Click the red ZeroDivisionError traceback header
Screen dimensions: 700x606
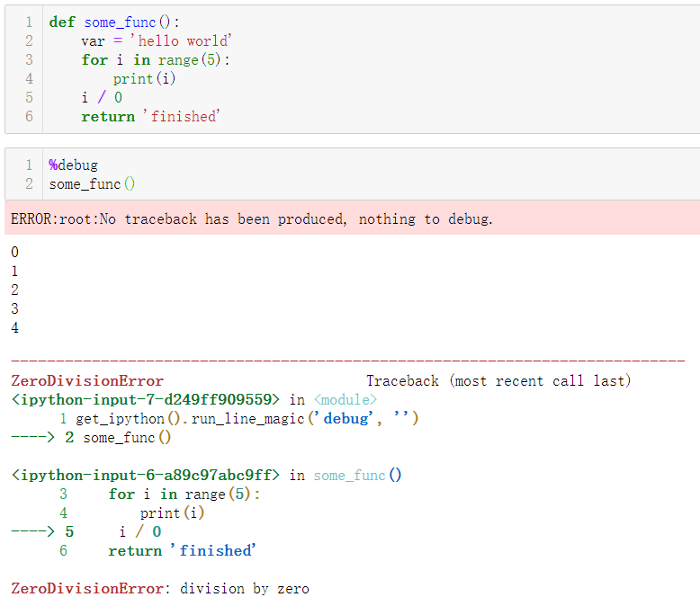click(x=87, y=381)
